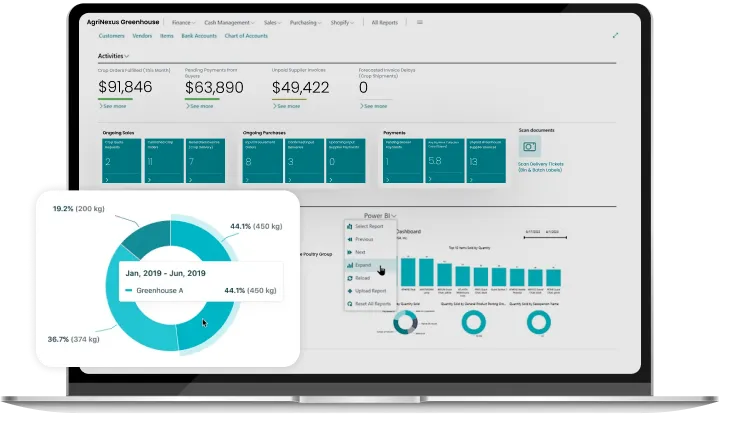Open the Finance dropdown menu
Viewport: 733px width, 432px height.
click(183, 21)
